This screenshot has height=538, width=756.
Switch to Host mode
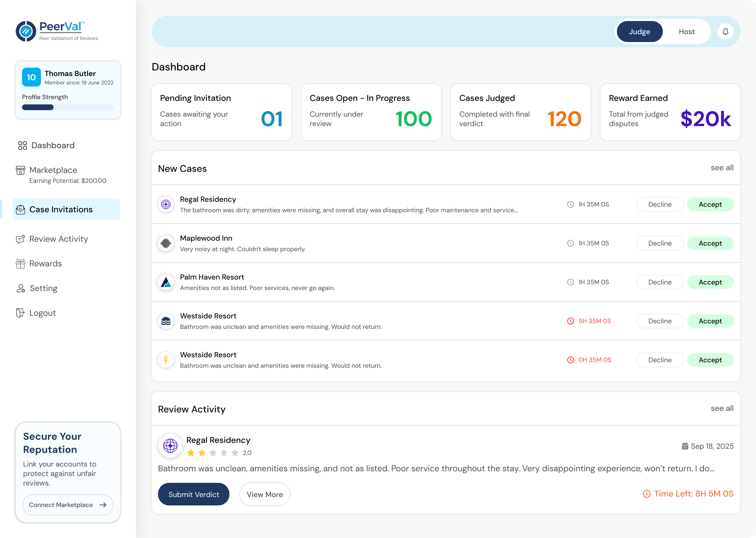pyautogui.click(x=687, y=32)
